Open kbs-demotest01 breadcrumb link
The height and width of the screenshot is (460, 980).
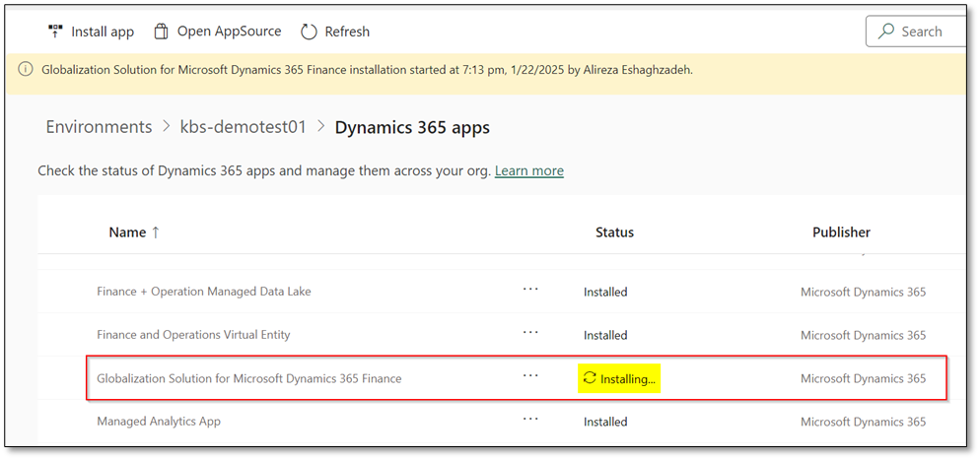pos(243,127)
